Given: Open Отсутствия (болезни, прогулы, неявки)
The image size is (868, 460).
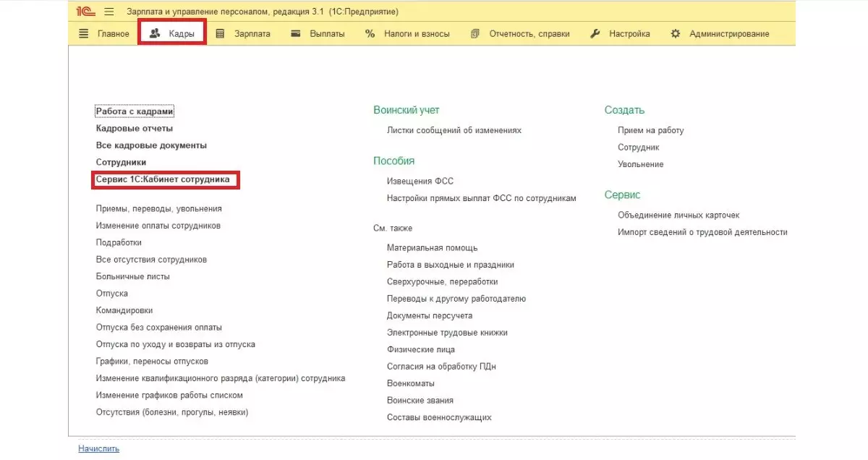Looking at the screenshot, I should 172,412.
